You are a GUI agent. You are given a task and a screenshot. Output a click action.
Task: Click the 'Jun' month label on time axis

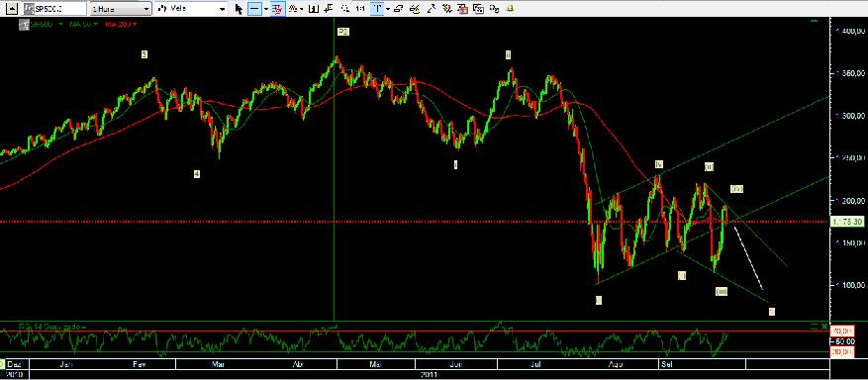pyautogui.click(x=455, y=364)
